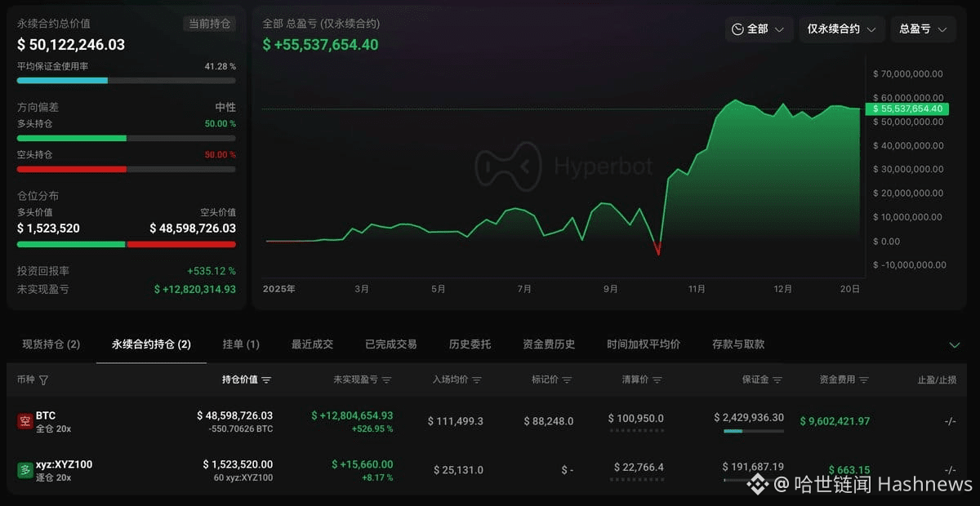This screenshot has height=506, width=980.
Task: Click the BTC row margin usage bar
Action: click(753, 431)
